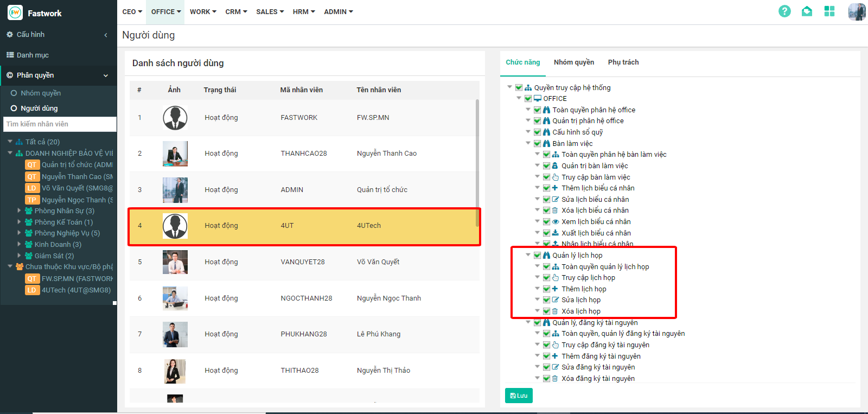Click the help question mark icon

(784, 11)
